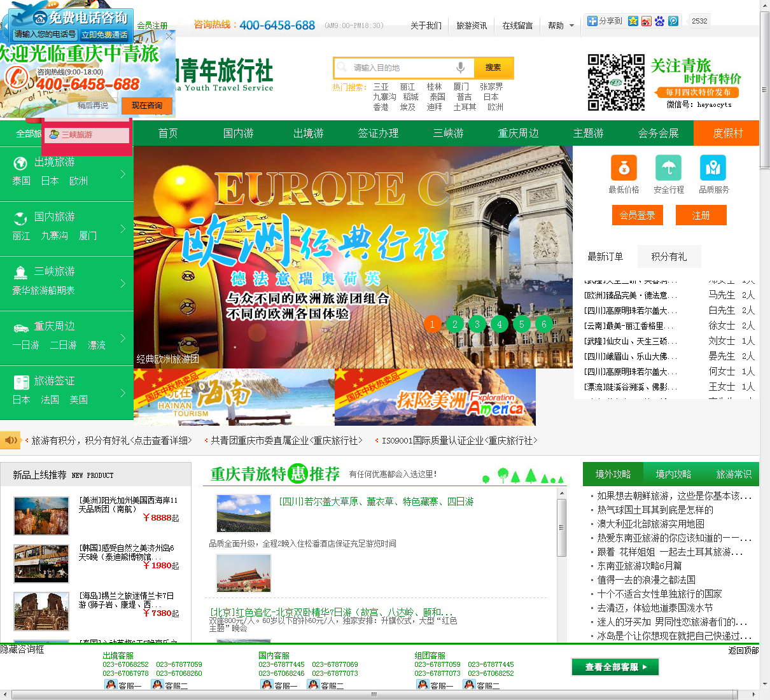Select the 三峡游 nav tab

pyautogui.click(x=448, y=133)
